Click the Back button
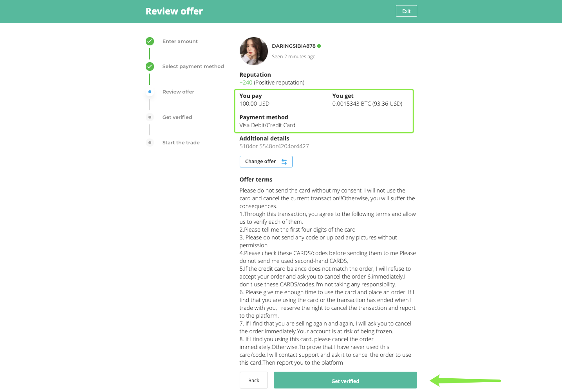 pyautogui.click(x=253, y=380)
